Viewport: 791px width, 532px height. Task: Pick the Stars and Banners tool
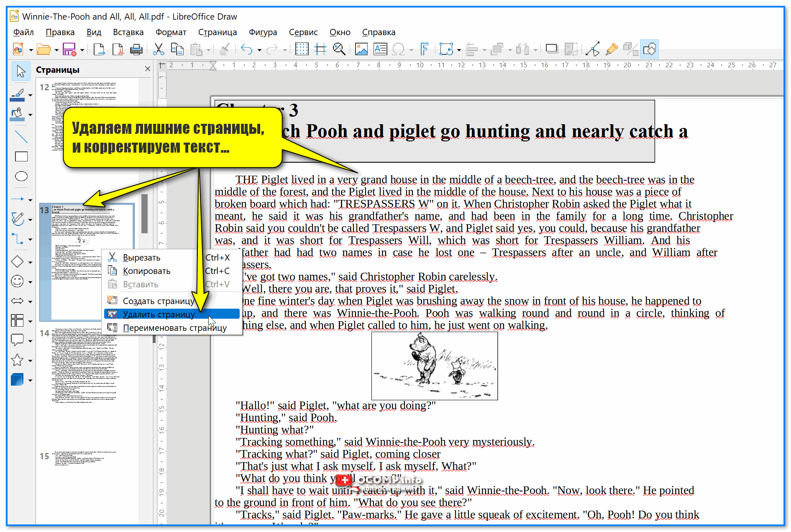tap(17, 360)
